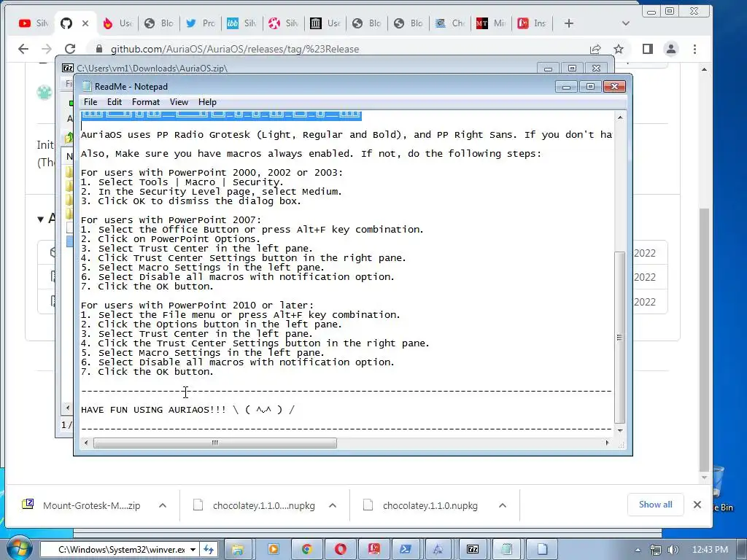Click 'For users with PowerPoint 2007:' line
747x560 pixels.
pos(171,220)
